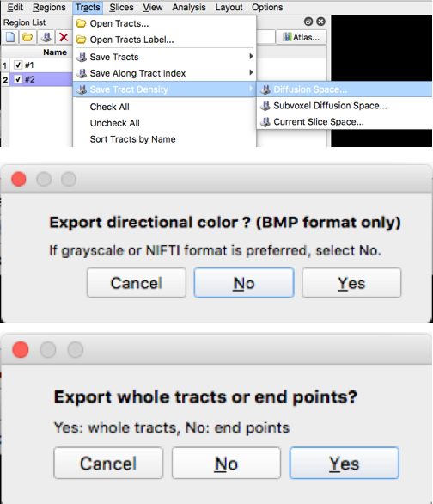
Task: Click the Atlas button icon
Action: tap(287, 37)
